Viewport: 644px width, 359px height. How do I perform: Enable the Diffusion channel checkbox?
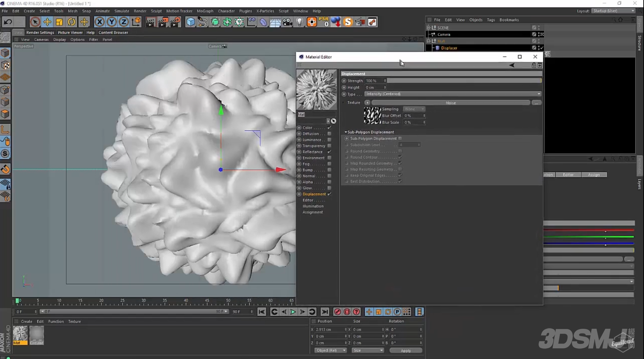pos(329,134)
